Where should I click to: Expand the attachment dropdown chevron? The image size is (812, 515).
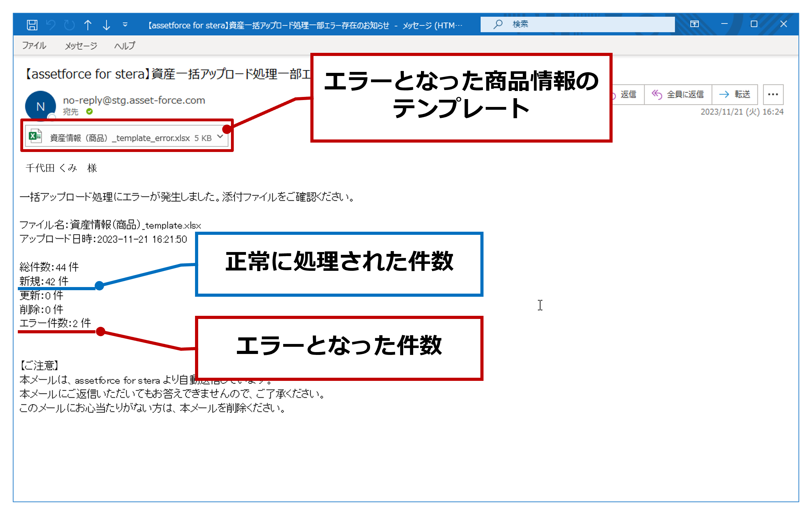pos(220,137)
